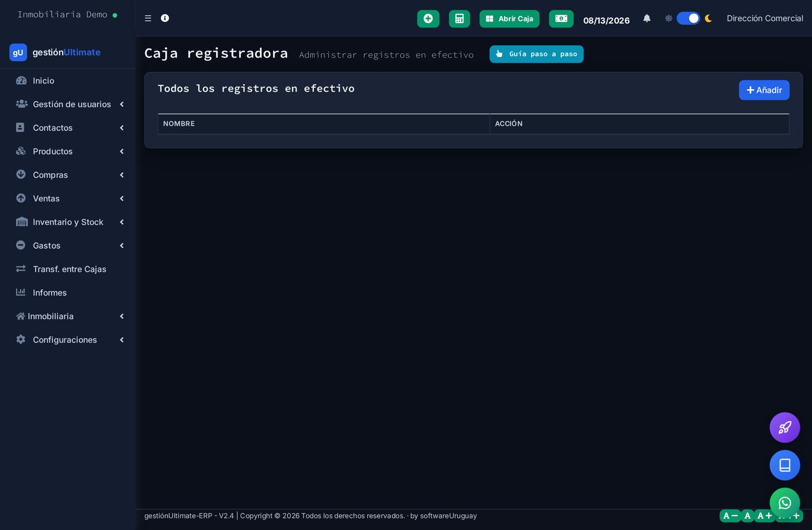Open the Dirección Comercial user menu
The height and width of the screenshot is (530, 812).
[x=764, y=19]
